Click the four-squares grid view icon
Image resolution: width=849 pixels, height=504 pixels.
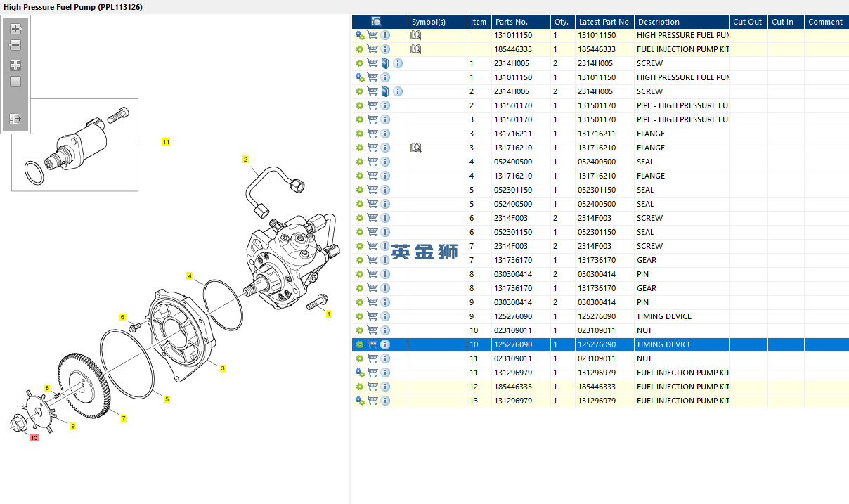[15, 65]
